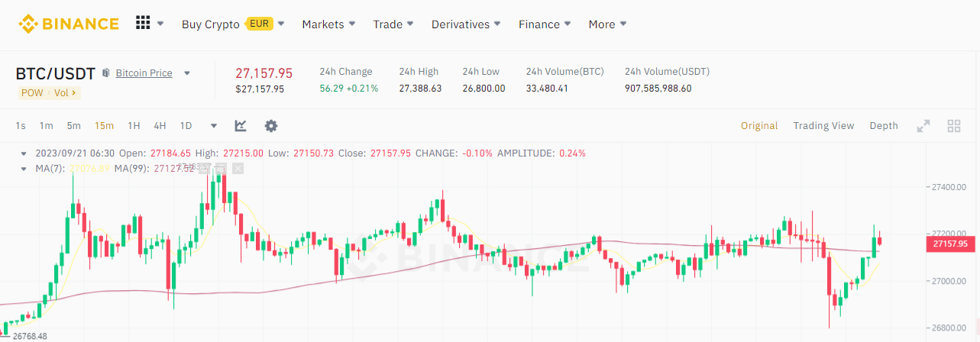The height and width of the screenshot is (342, 980).
Task: Collapse the MA indicator row arrow
Action: pyautogui.click(x=24, y=168)
